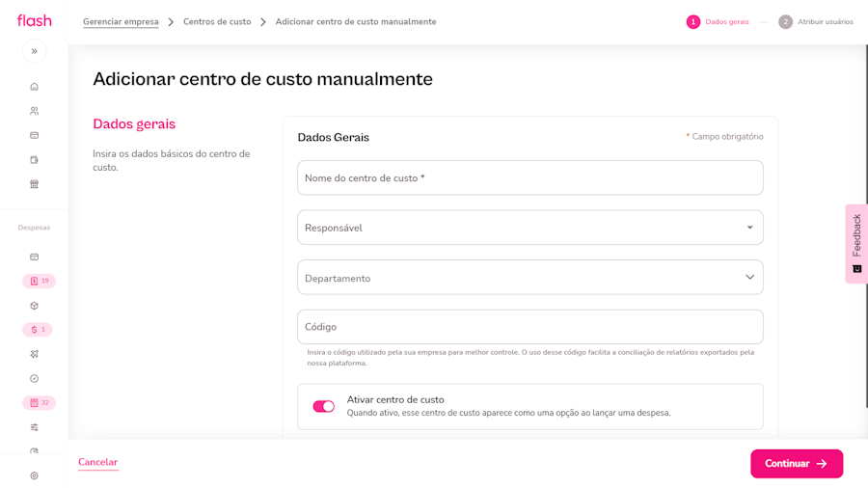Click the Continuar button
868x488 pixels.
(797, 464)
